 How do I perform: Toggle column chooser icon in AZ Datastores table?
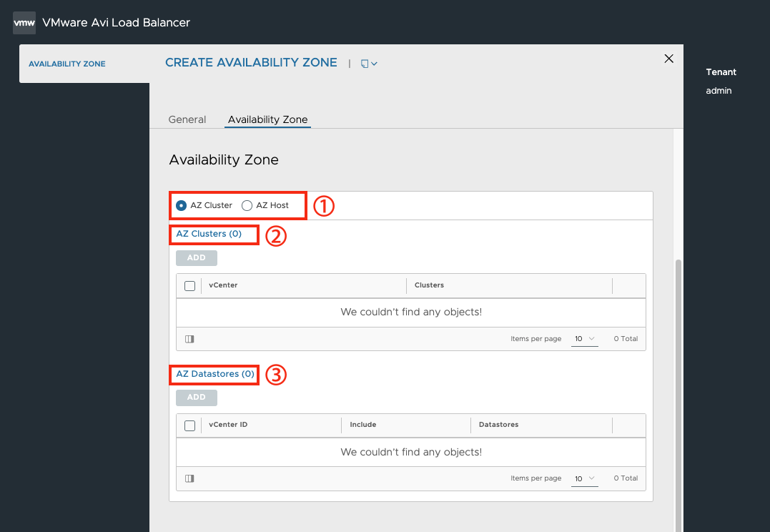[189, 478]
